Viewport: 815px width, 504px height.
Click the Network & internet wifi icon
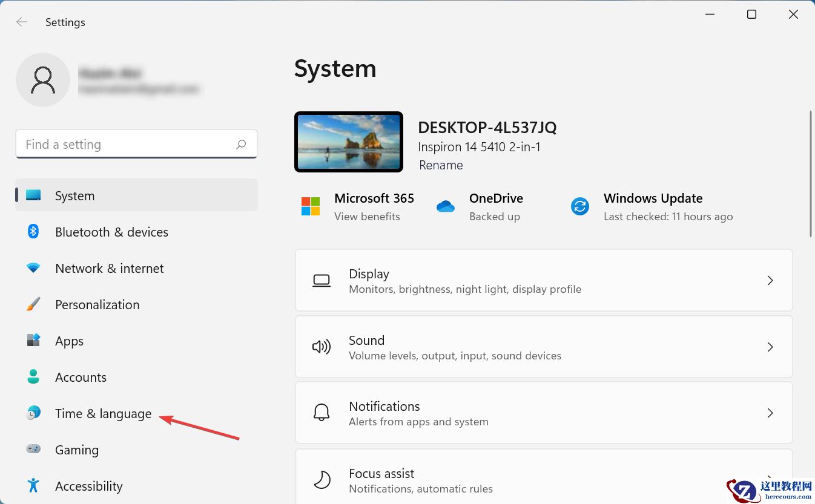[33, 268]
